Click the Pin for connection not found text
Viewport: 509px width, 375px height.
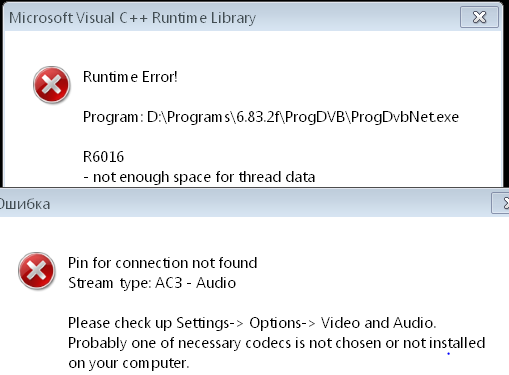tap(163, 263)
